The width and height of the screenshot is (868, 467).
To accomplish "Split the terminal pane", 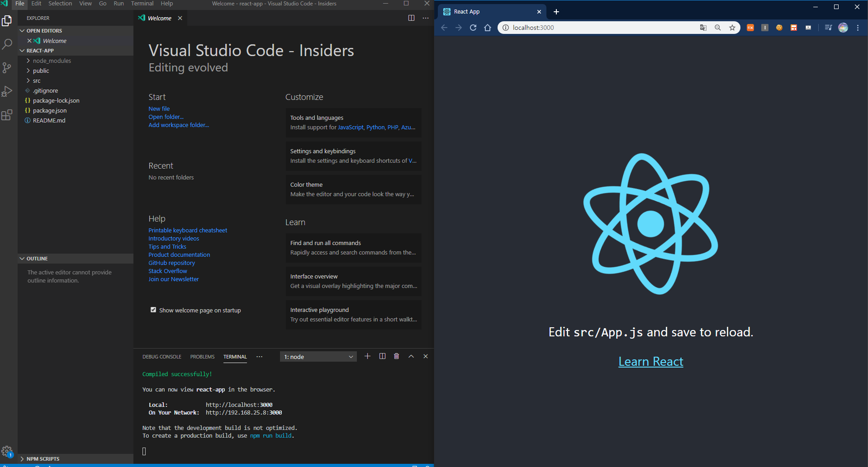I will click(382, 356).
